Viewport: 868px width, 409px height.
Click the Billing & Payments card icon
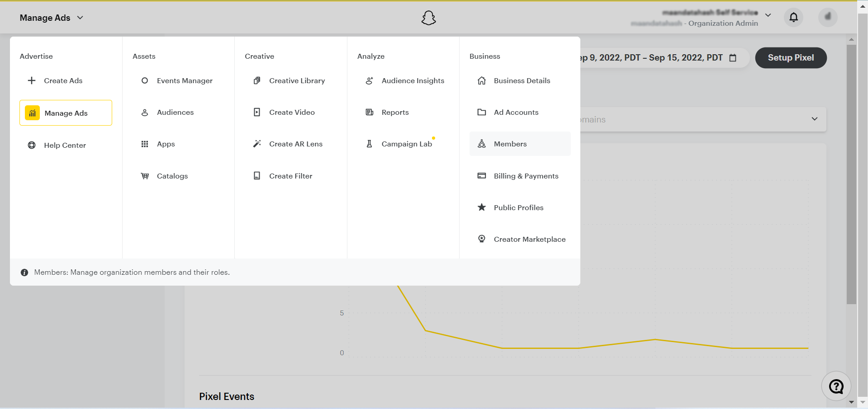(x=482, y=176)
